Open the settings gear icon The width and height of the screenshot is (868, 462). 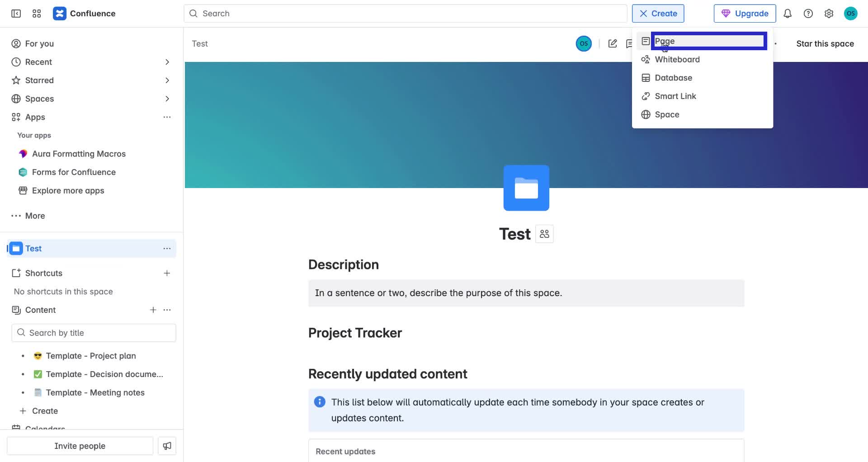829,14
